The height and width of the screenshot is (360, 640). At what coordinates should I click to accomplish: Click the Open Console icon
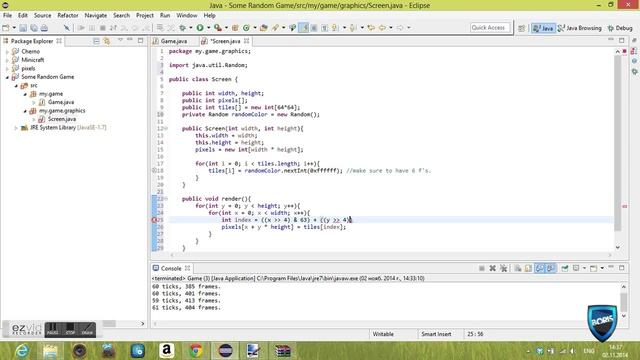pyautogui.click(x=593, y=268)
